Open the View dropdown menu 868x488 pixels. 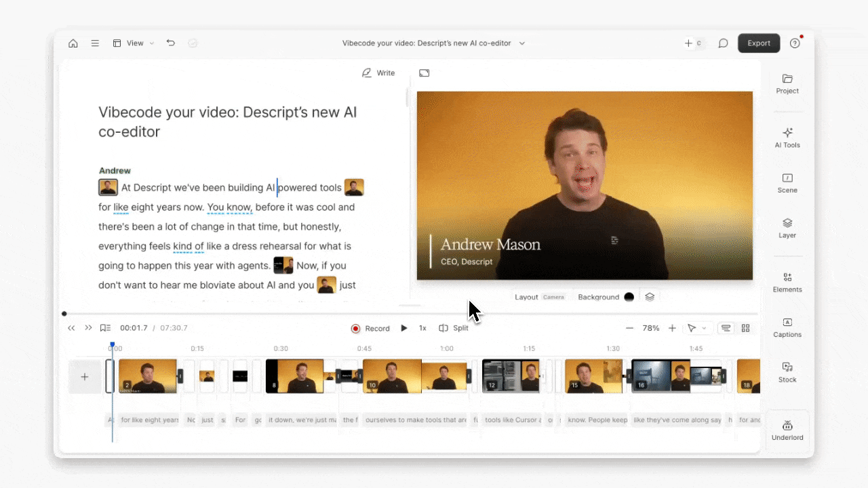[134, 43]
